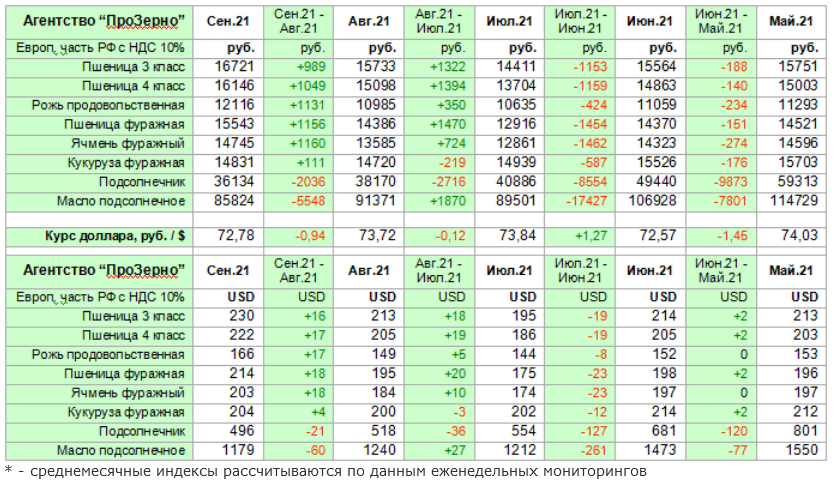Select the red -1153 change cell
Screen dimensions: 835x483
pos(580,67)
